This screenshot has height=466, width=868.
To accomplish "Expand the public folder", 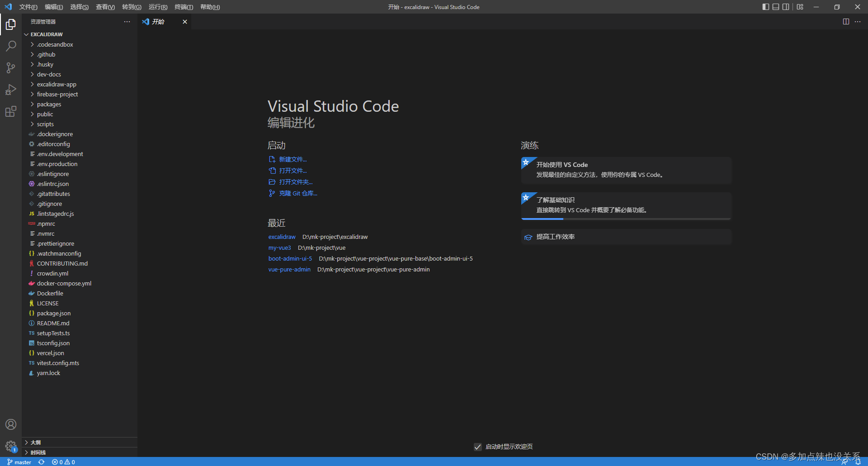I will [79, 114].
